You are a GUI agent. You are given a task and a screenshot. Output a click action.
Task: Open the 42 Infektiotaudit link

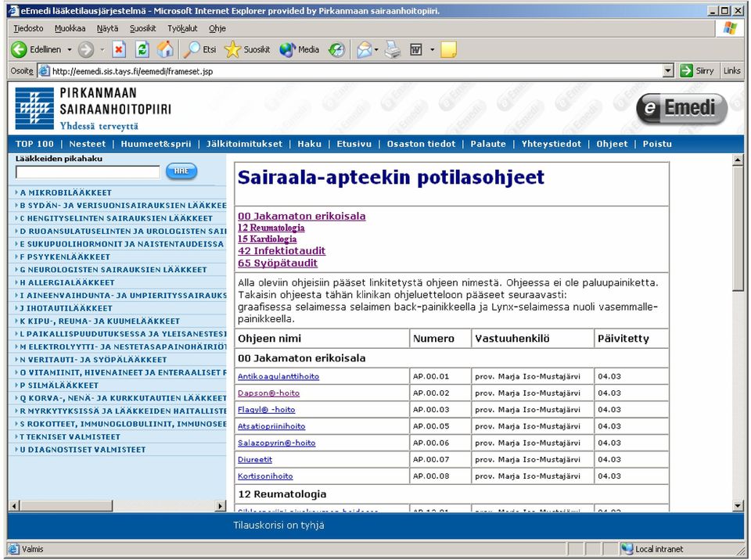pyautogui.click(x=282, y=250)
